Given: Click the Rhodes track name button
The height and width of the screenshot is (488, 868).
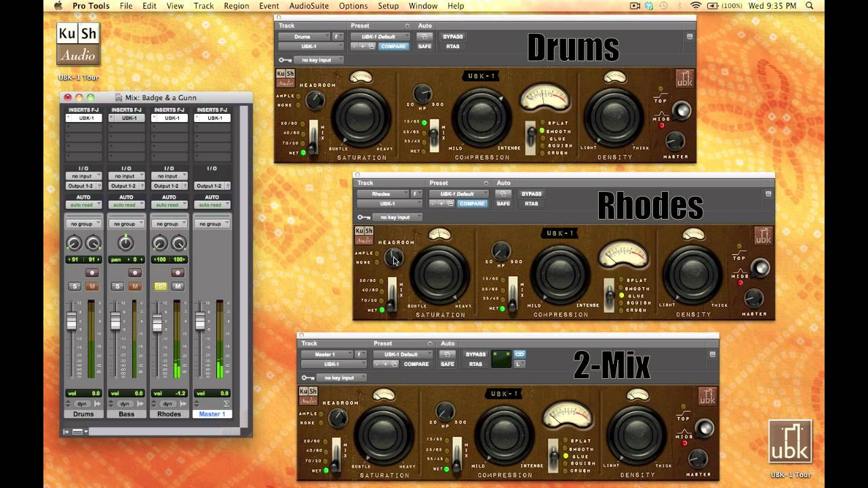Looking at the screenshot, I should pyautogui.click(x=170, y=414).
